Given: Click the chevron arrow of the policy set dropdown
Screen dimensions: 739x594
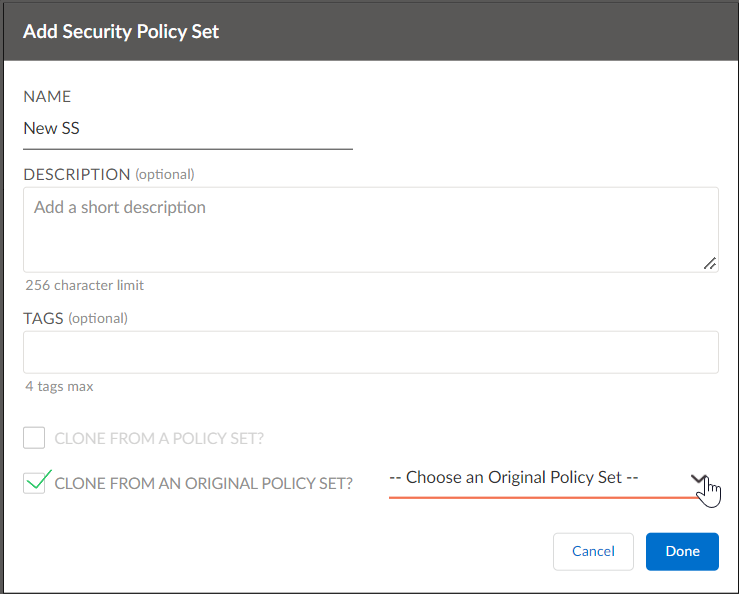Looking at the screenshot, I should 699,479.
